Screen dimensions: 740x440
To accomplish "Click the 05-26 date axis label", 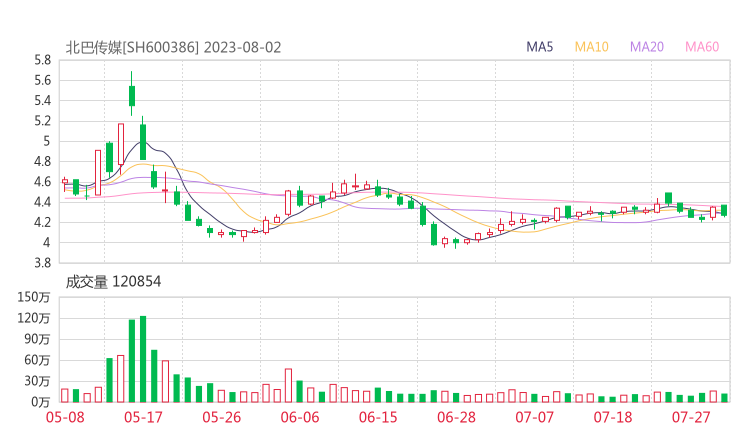I will point(222,417).
